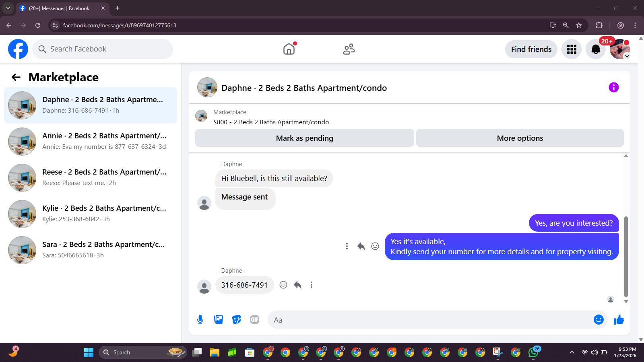644x362 pixels.
Task: Open the Facebook home logo
Action: (x=18, y=49)
